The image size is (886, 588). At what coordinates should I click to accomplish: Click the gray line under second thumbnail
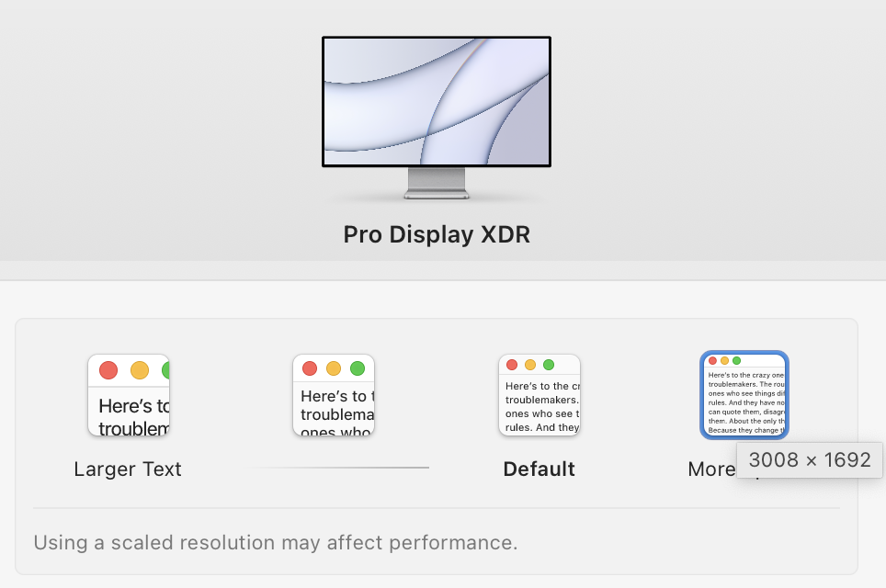click(339, 468)
